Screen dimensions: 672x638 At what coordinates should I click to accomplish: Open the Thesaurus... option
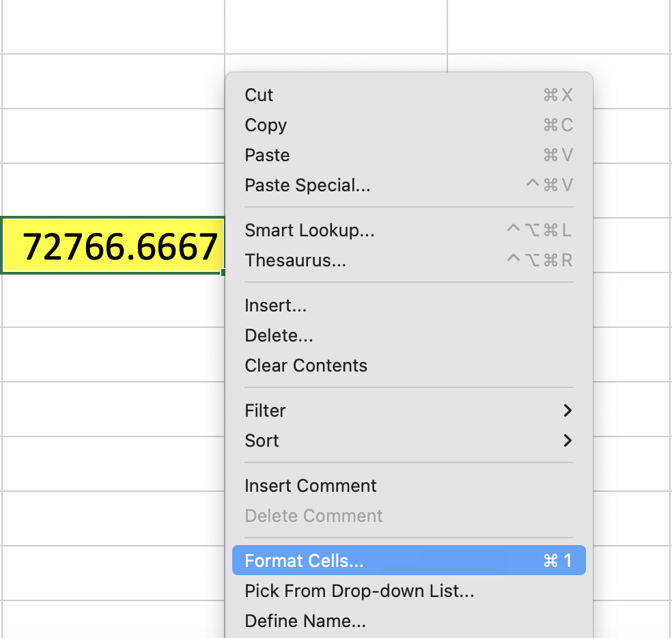point(295,260)
